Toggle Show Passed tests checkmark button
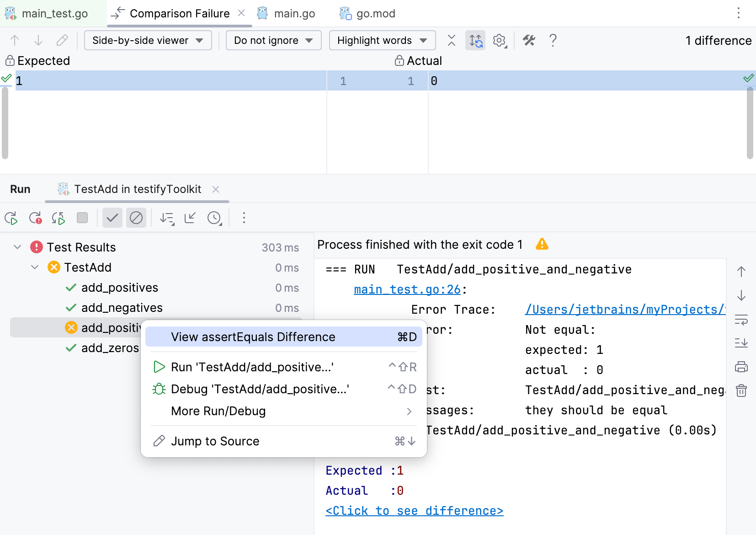The height and width of the screenshot is (535, 756). click(112, 218)
